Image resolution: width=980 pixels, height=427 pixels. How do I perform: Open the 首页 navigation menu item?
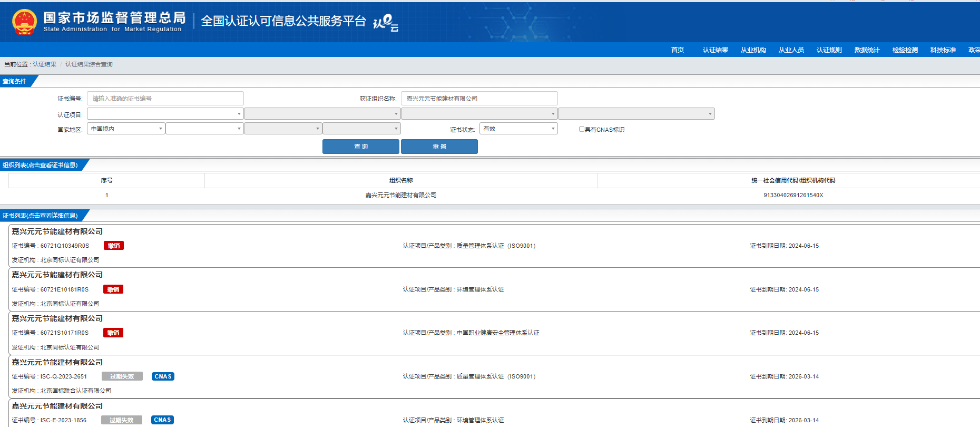pos(678,50)
